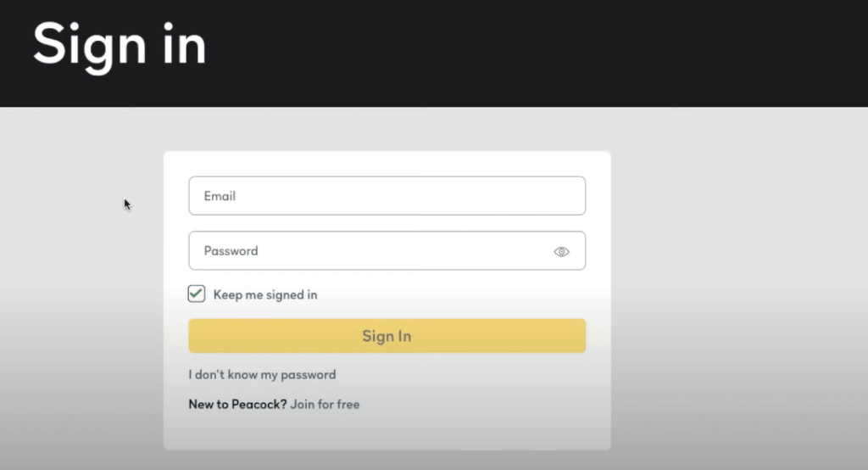Viewport: 868px width, 470px height.
Task: Focus the Password input field
Action: pos(387,250)
